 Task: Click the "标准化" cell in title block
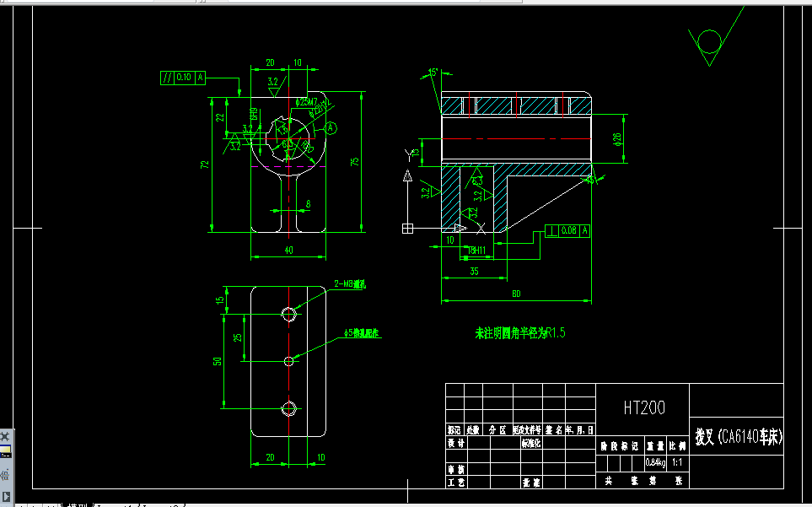point(531,443)
